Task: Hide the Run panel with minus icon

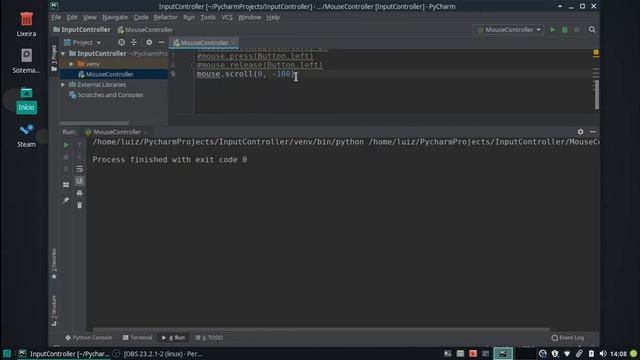Action: pos(593,131)
